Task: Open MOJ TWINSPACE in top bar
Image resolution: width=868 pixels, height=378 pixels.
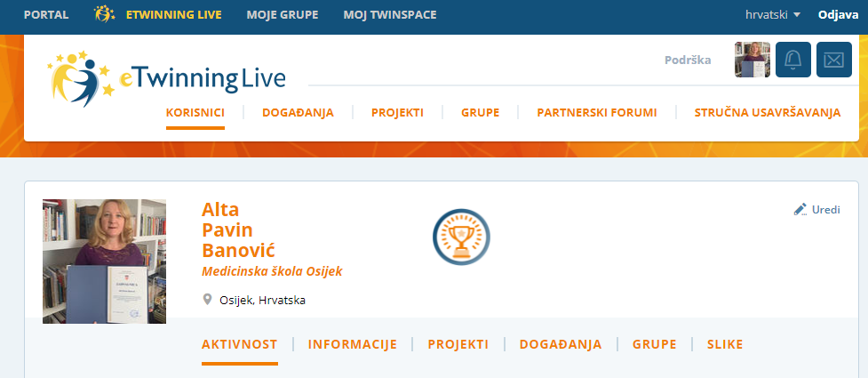Action: tap(390, 15)
